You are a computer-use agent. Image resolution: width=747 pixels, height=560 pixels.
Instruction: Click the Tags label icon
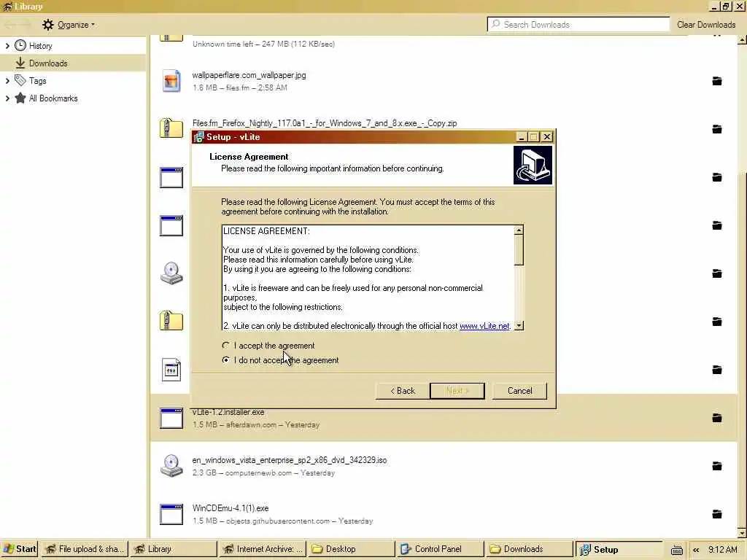[20, 80]
